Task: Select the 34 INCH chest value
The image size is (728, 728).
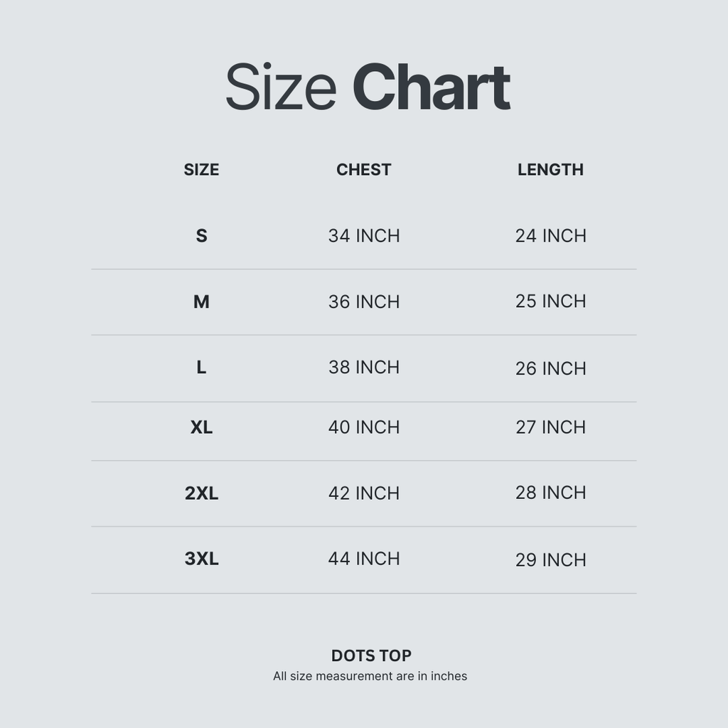Action: pyautogui.click(x=363, y=236)
